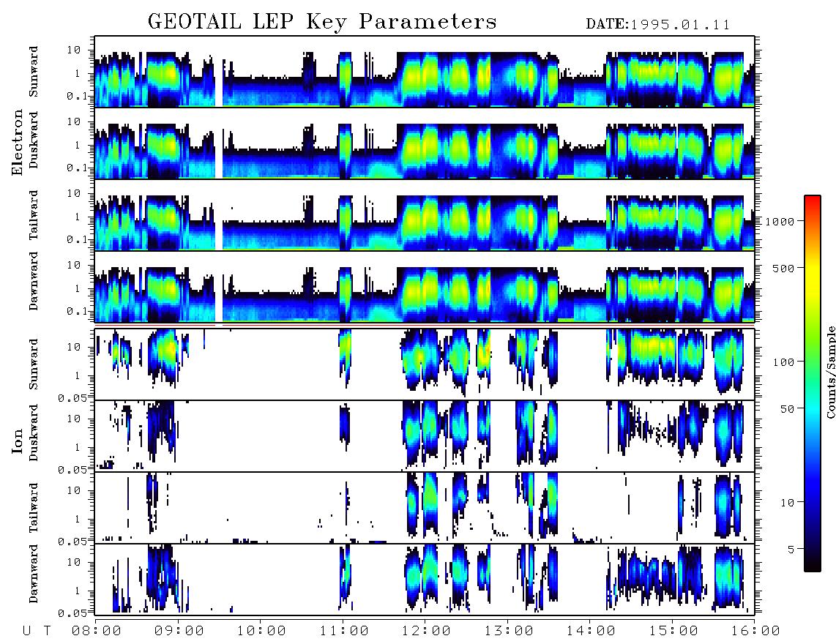Screen dimensions: 836x644
Task: Select the Ion Sunward axis label
Action: (33, 364)
